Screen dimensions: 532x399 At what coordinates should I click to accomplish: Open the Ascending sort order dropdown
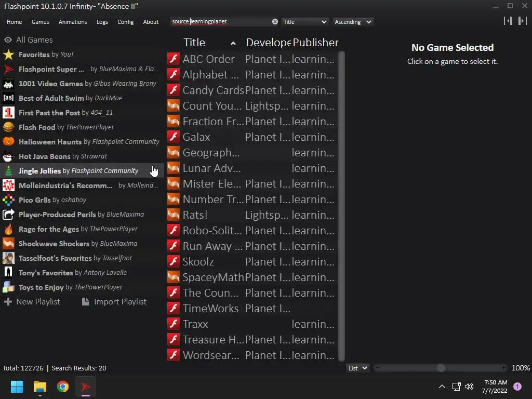[x=353, y=22]
